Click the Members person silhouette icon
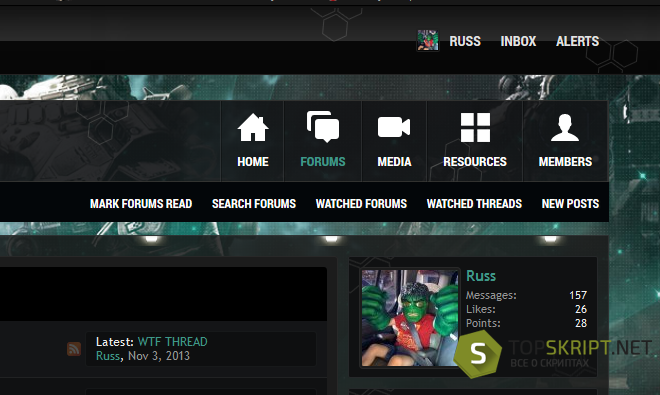 point(565,127)
